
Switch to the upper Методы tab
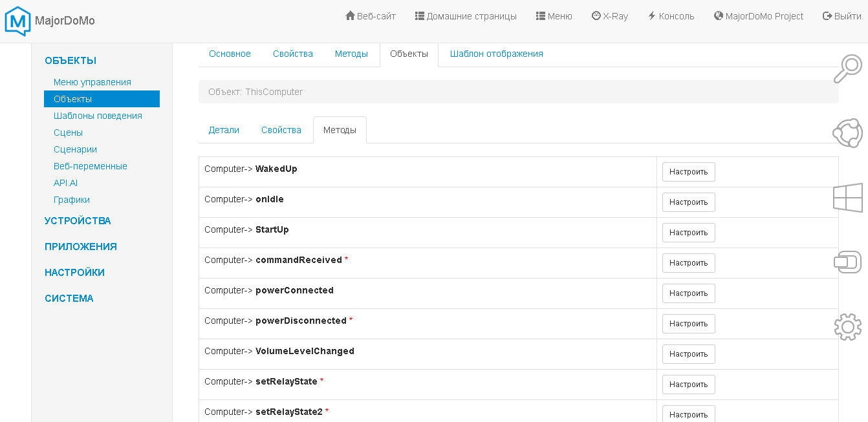[x=351, y=54]
